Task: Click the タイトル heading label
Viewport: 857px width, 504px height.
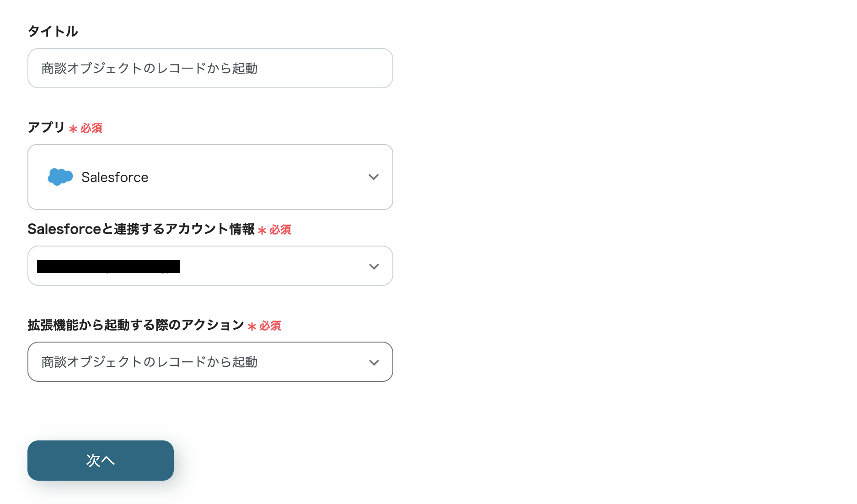Action: pyautogui.click(x=53, y=31)
